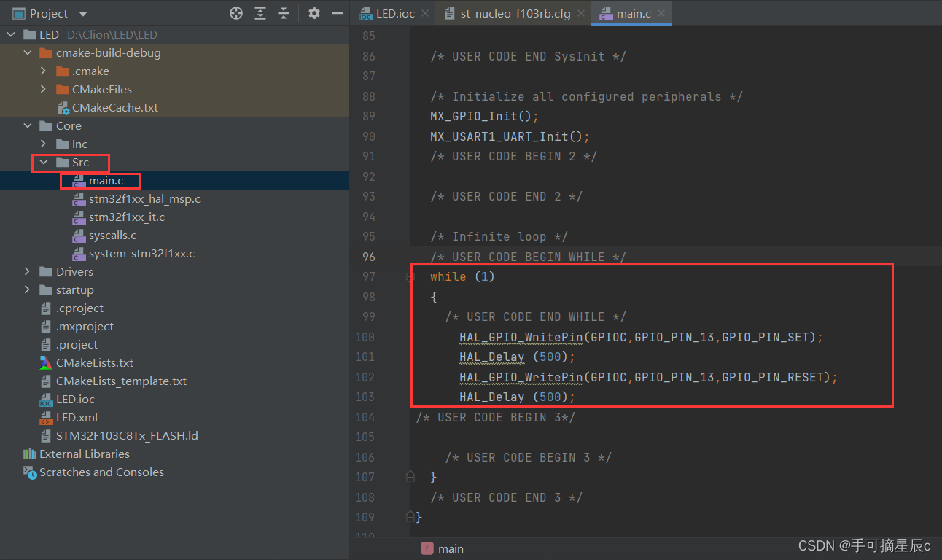Image resolution: width=942 pixels, height=560 pixels.
Task: Click MX_USART1_UART_Init() call
Action: click(510, 136)
